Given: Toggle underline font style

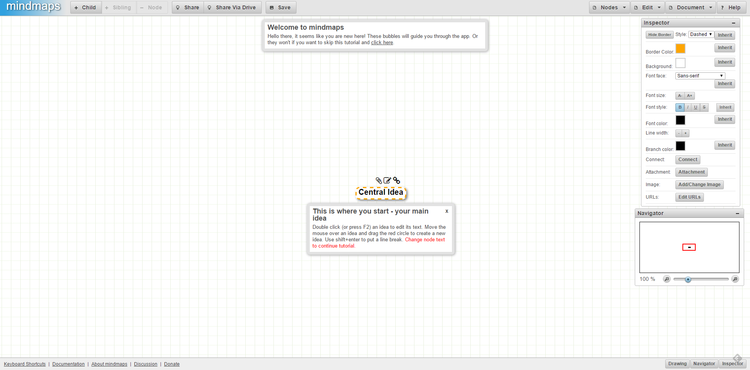Looking at the screenshot, I should tap(695, 108).
